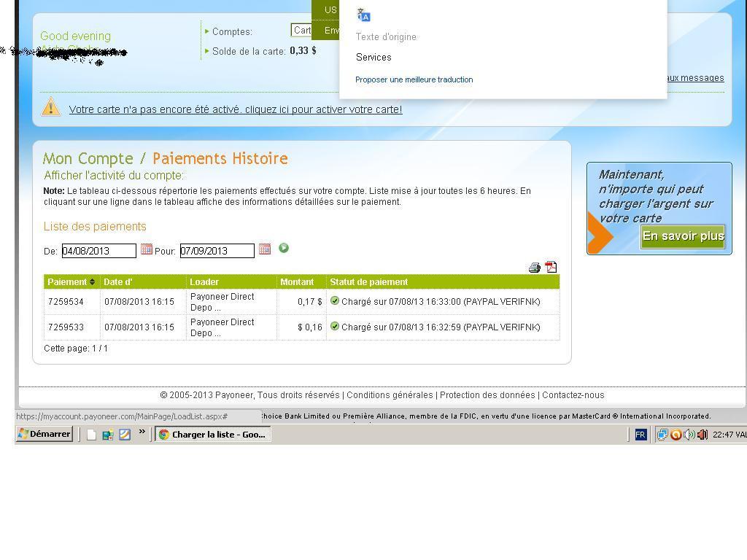Click the Services text in translation popup
Viewport: 747px width, 560px height.
(373, 57)
